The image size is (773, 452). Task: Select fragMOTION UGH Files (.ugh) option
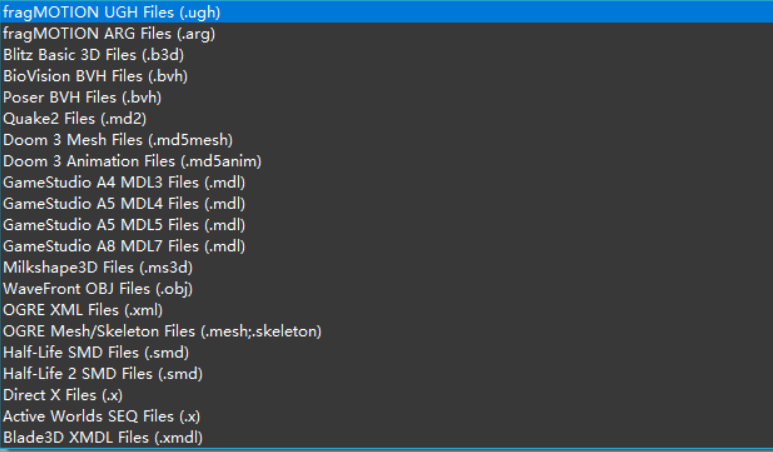click(x=386, y=12)
